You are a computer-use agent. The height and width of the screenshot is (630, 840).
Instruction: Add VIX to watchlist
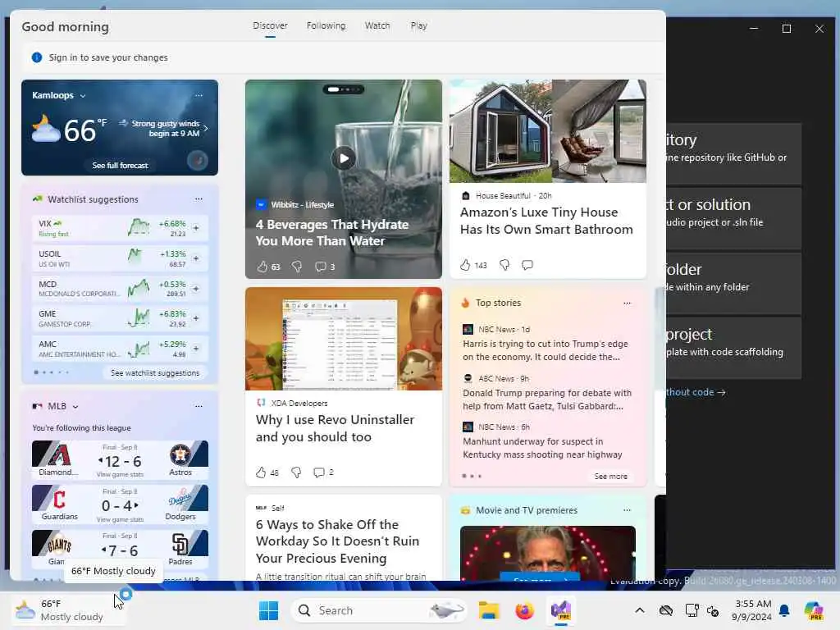(196, 228)
